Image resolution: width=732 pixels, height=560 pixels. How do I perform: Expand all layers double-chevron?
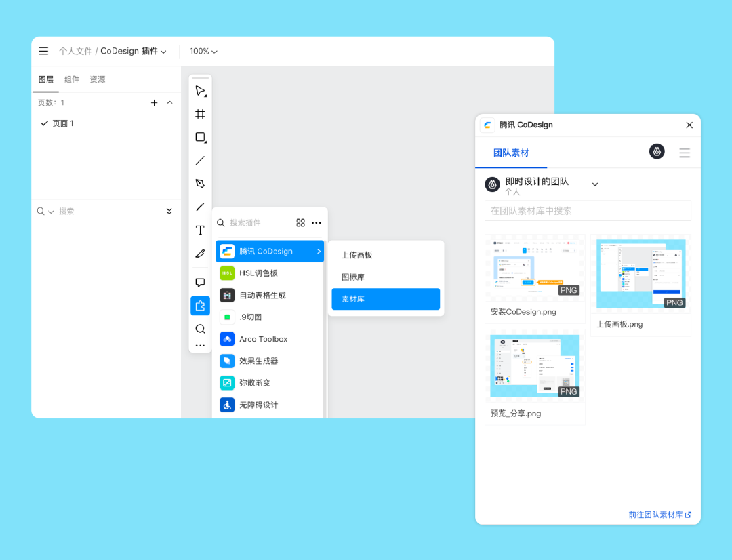click(x=169, y=211)
